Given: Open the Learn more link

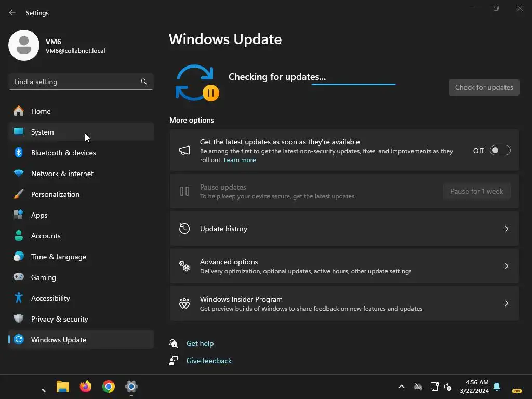Looking at the screenshot, I should point(240,160).
